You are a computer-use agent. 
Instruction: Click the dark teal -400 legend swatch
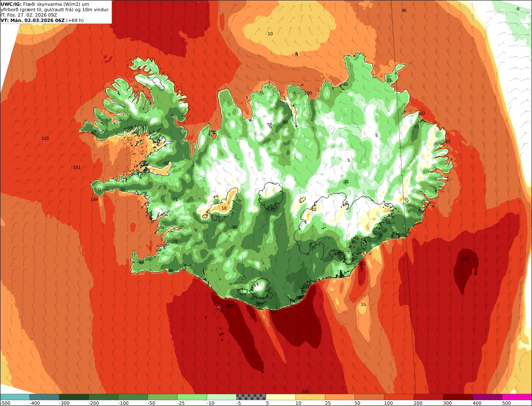pos(44,397)
